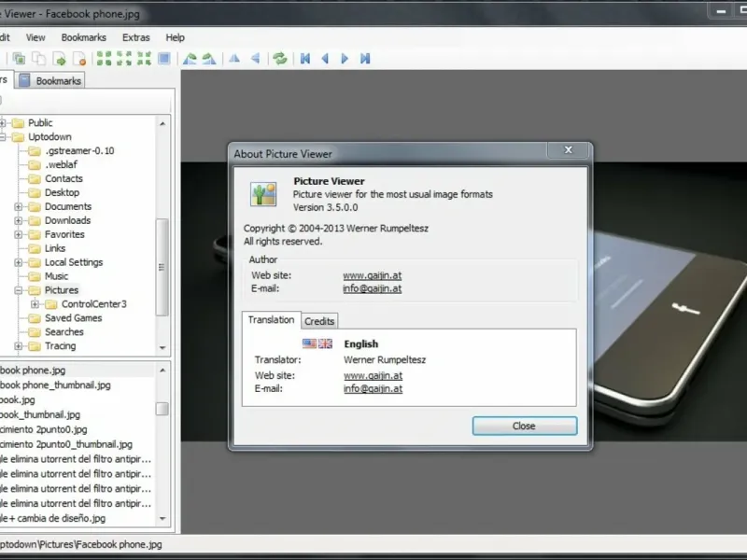The image size is (747, 560).
Task: Open the View menu
Action: tap(35, 37)
